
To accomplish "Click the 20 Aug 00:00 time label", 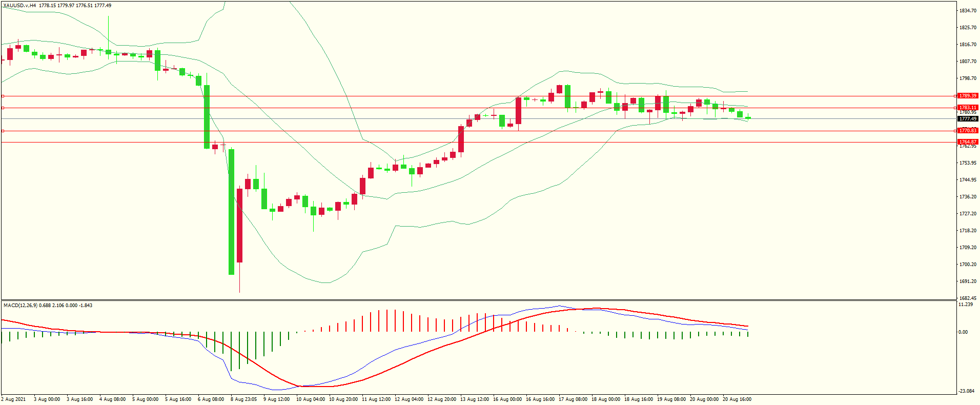I will (x=704, y=399).
